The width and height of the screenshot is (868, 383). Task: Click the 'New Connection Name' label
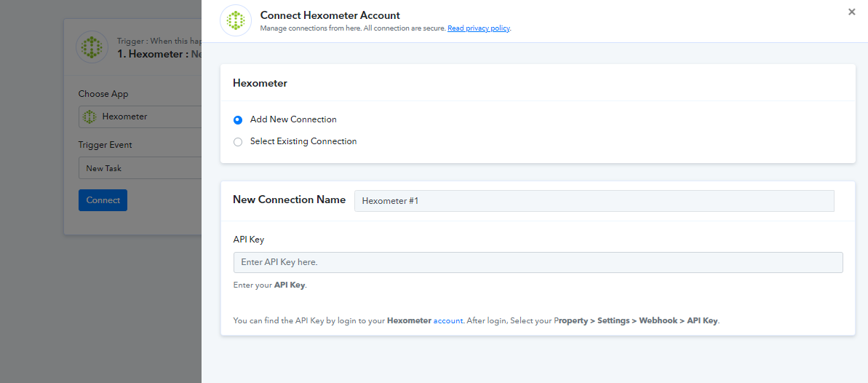coord(289,200)
